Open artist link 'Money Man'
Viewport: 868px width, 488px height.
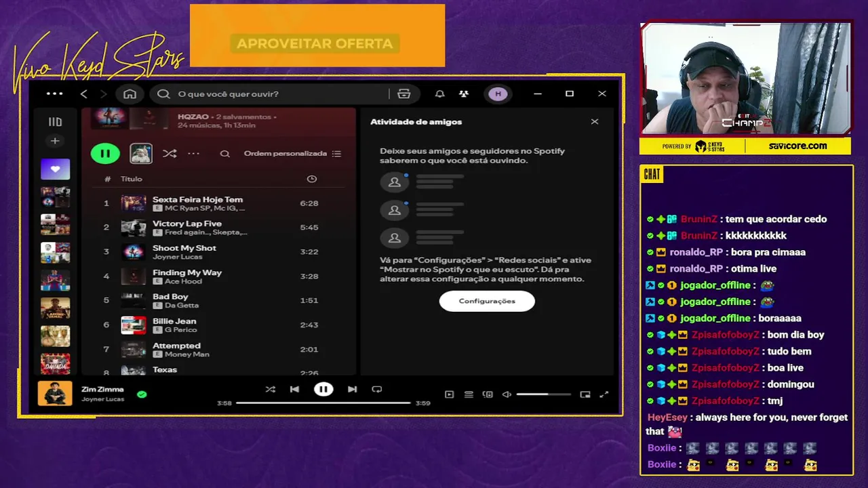coord(186,354)
